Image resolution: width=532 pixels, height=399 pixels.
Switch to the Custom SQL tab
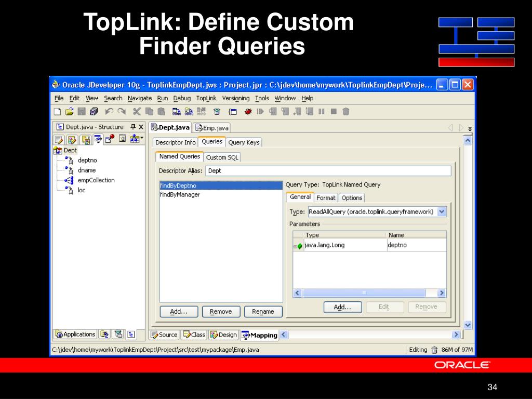(222, 157)
